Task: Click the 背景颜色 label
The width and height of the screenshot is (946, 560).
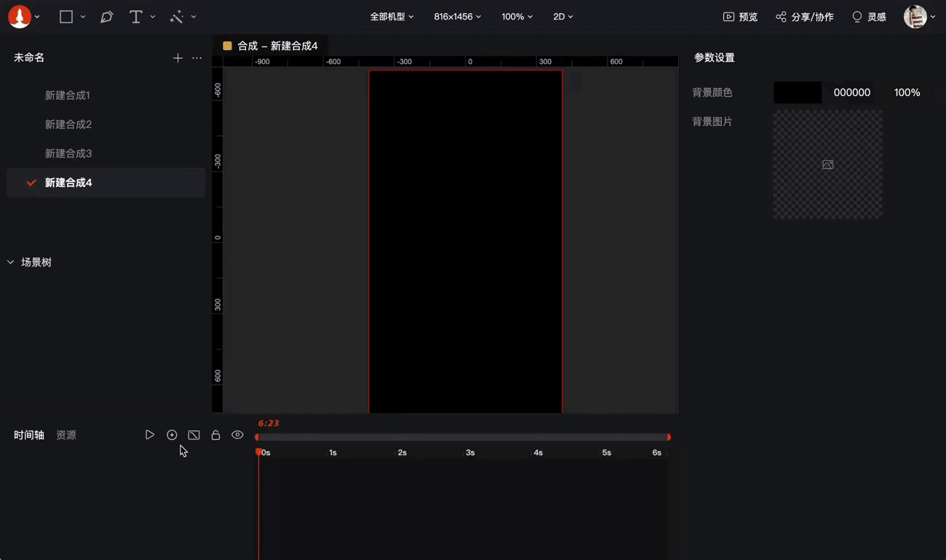Action: coord(712,92)
